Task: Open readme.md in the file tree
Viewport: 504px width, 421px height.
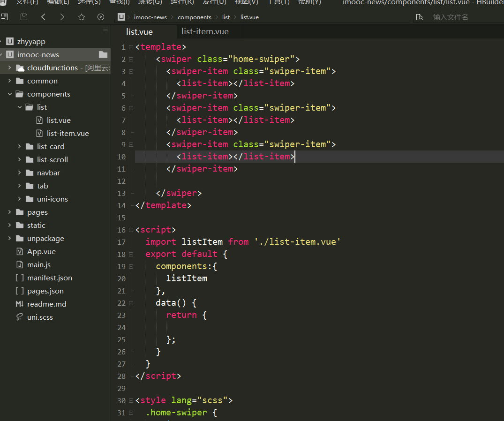Action: [47, 304]
